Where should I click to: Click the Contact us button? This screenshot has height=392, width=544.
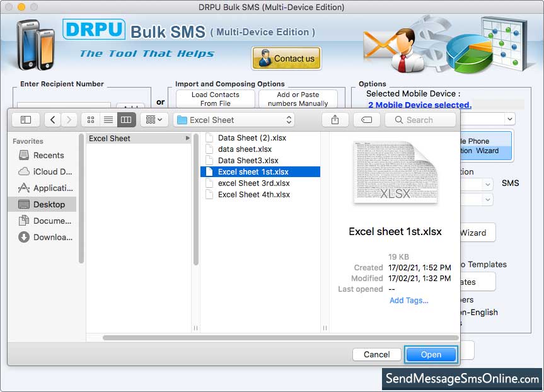coord(287,59)
